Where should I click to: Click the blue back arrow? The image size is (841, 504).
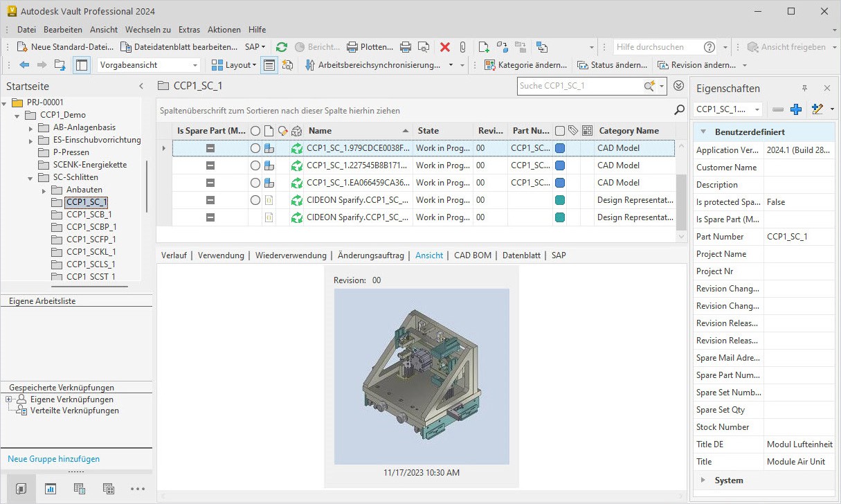point(24,65)
